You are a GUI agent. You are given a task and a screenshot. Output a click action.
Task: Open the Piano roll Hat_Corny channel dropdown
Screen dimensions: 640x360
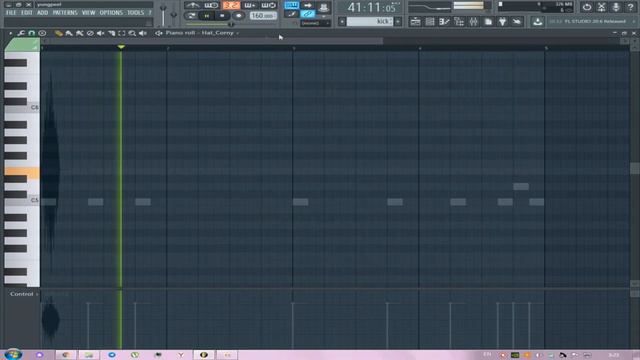pos(202,33)
